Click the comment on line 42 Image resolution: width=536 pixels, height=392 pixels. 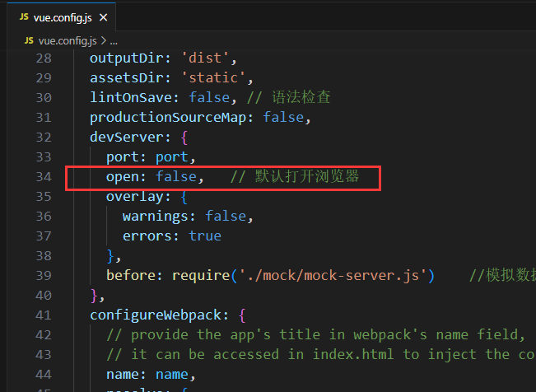tap(315, 335)
